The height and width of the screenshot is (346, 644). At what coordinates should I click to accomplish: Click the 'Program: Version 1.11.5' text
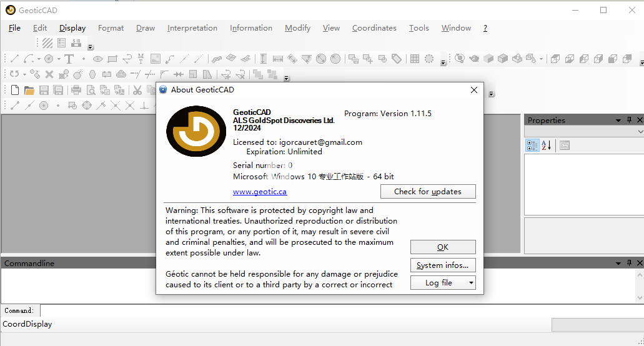click(x=388, y=113)
